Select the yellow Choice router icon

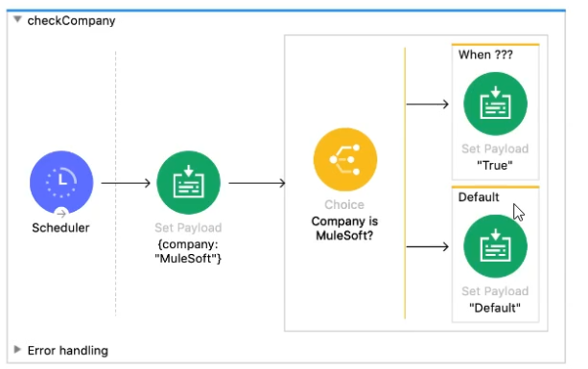pos(345,160)
